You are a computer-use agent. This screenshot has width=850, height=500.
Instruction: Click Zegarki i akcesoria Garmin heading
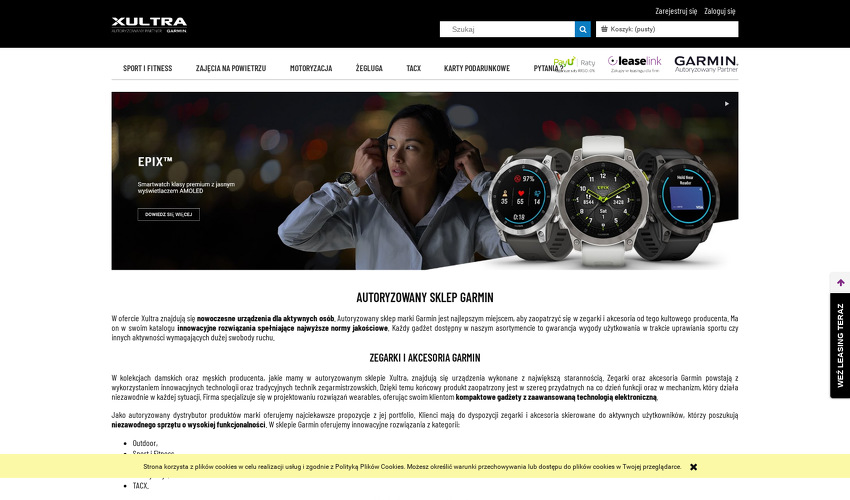pos(425,357)
